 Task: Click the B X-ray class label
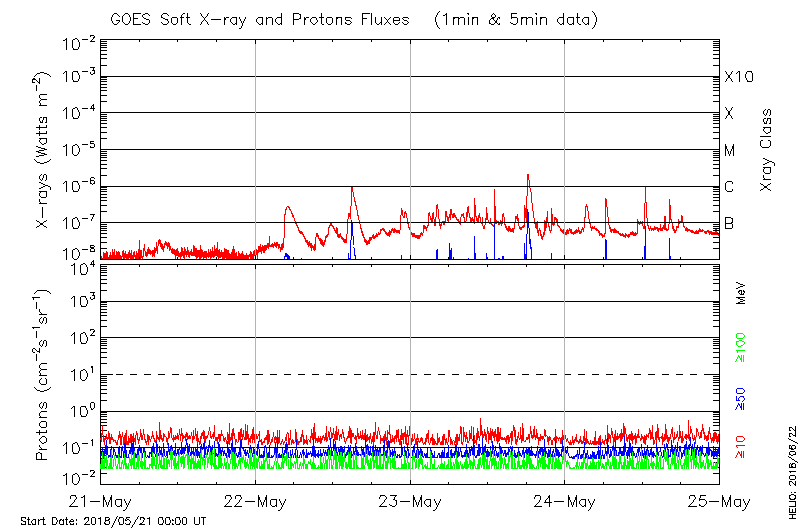pyautogui.click(x=729, y=223)
